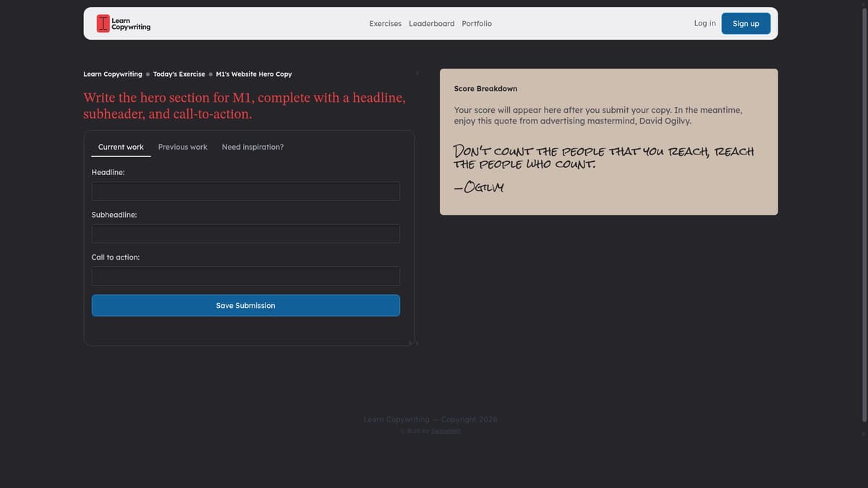
Task: Click the hero section exercise prompt heading
Action: [244, 106]
